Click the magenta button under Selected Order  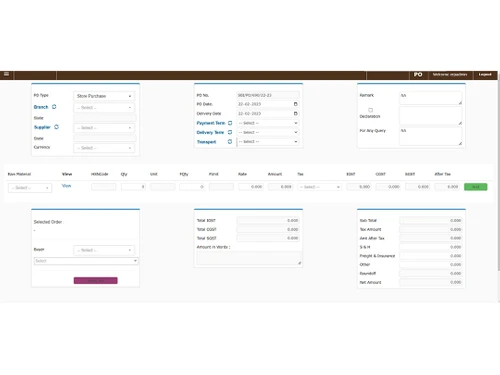point(96,281)
